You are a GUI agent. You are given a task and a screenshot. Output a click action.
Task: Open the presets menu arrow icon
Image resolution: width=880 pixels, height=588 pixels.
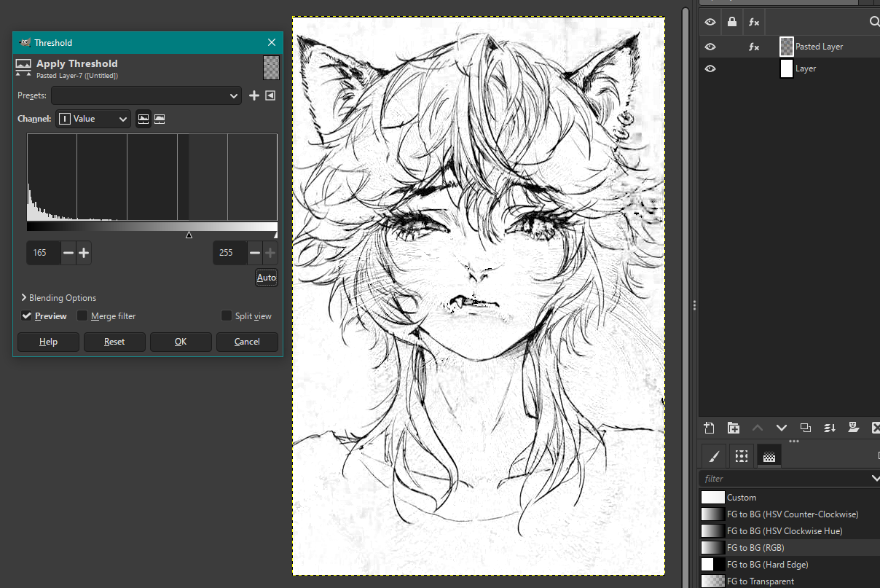270,95
